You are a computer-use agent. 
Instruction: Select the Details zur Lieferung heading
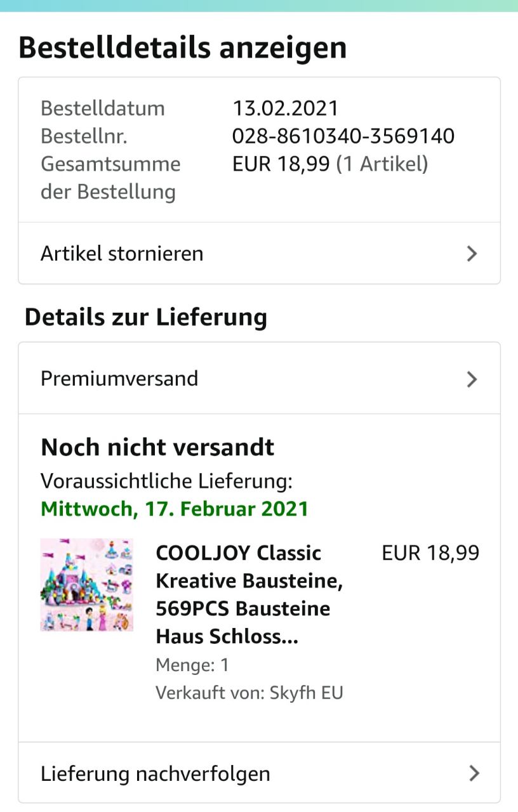tap(146, 317)
